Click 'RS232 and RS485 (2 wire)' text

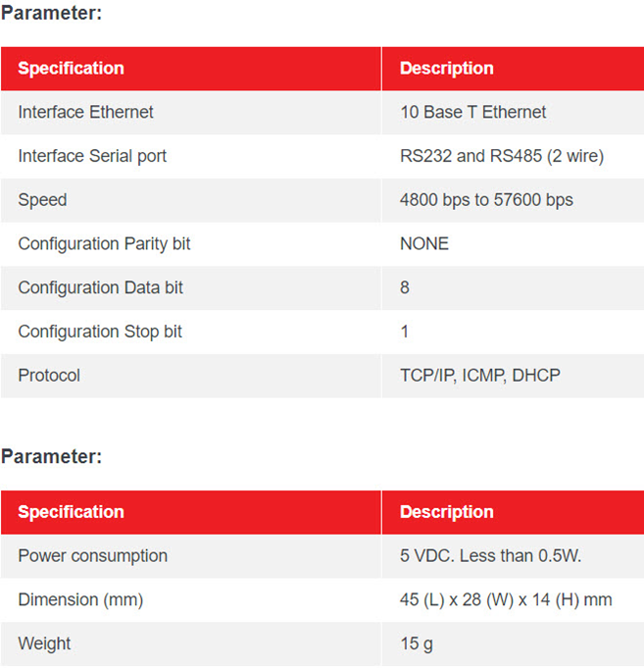click(x=502, y=156)
